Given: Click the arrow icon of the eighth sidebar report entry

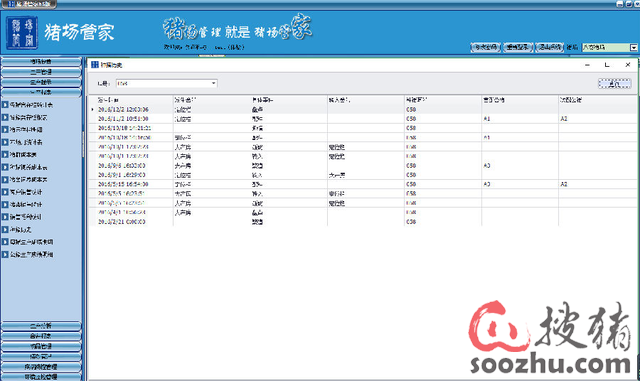Looking at the screenshot, I should [x=5, y=192].
